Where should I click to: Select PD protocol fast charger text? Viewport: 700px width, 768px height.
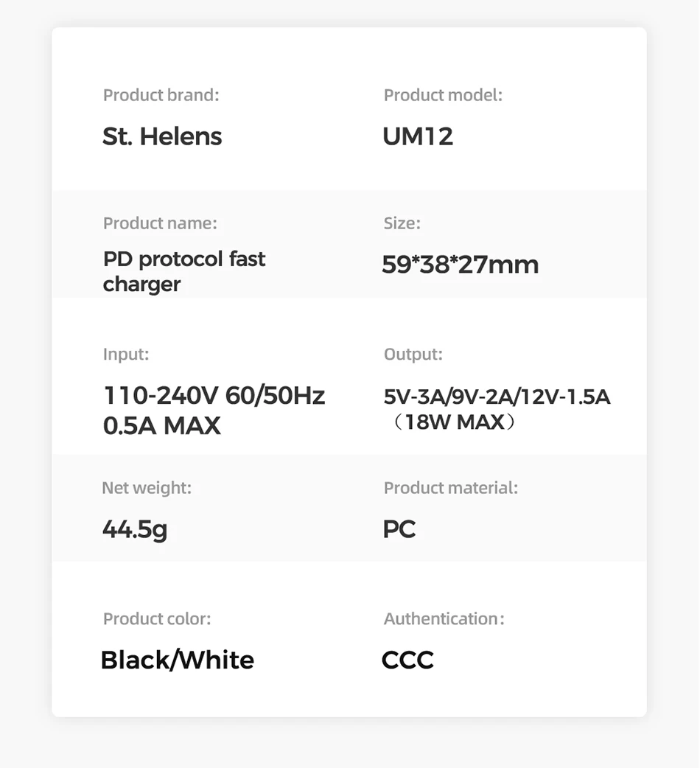pos(184,271)
